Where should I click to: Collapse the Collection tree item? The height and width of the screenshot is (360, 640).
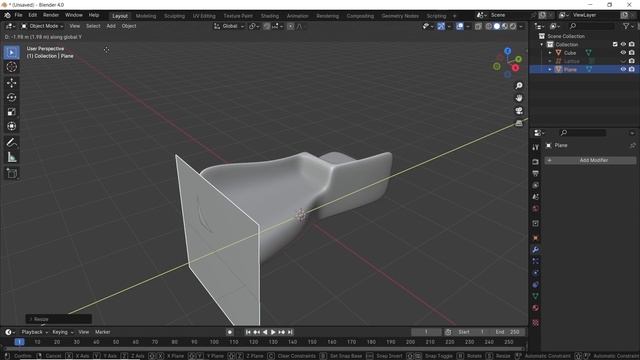click(542, 44)
